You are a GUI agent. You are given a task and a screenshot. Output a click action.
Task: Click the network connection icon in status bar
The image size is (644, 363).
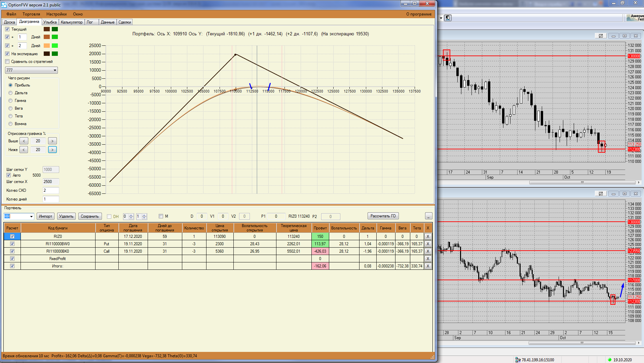518,360
